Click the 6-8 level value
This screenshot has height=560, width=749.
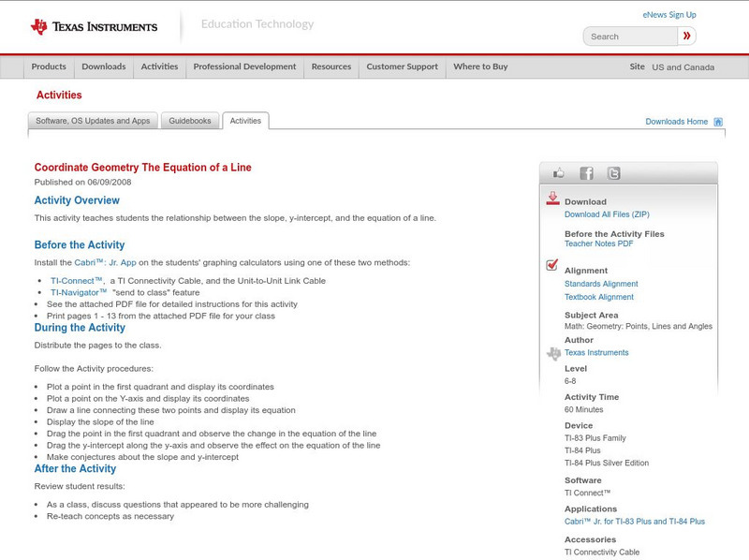click(x=570, y=381)
